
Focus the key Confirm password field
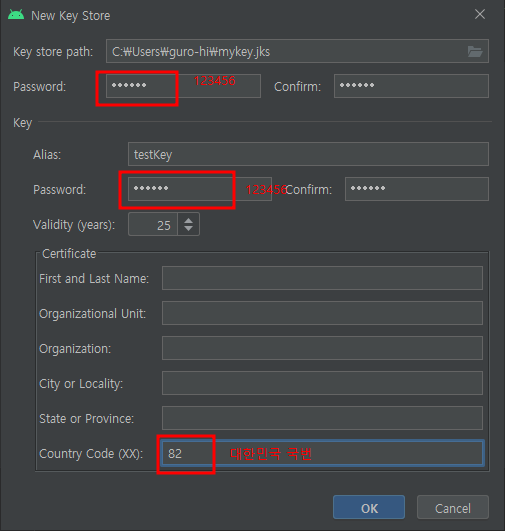[x=417, y=189]
